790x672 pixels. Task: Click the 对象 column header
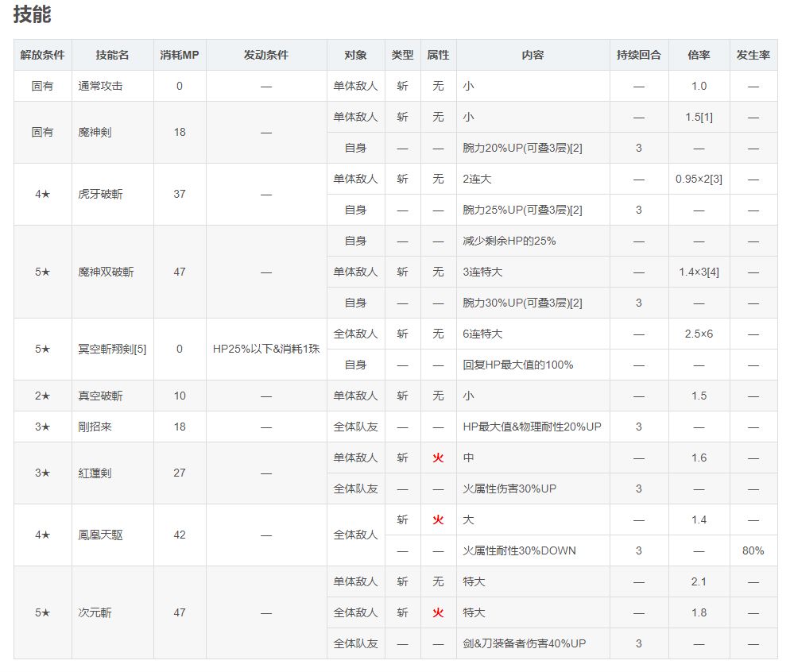click(x=355, y=55)
